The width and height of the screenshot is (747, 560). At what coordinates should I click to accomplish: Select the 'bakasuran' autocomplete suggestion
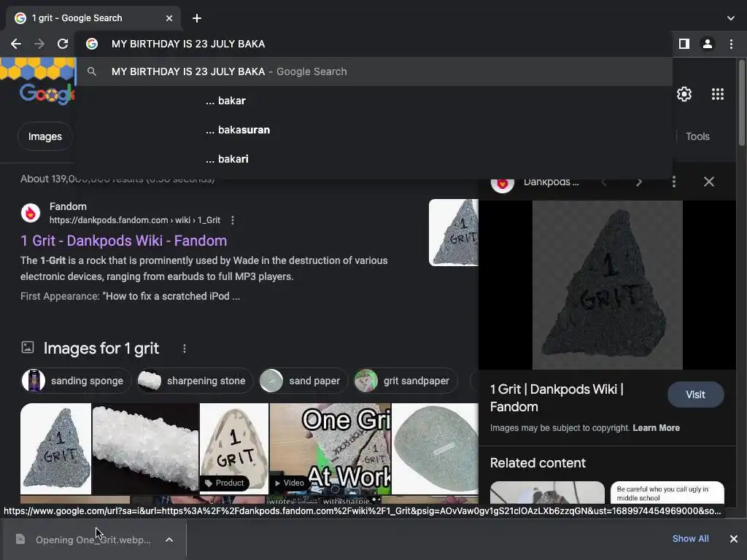373,130
